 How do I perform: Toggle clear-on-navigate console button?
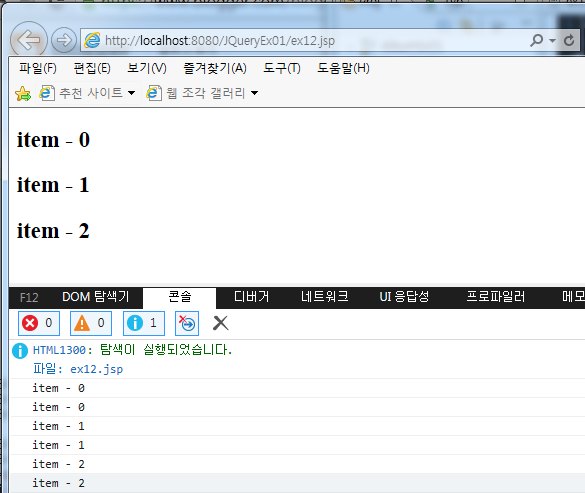pyautogui.click(x=187, y=323)
